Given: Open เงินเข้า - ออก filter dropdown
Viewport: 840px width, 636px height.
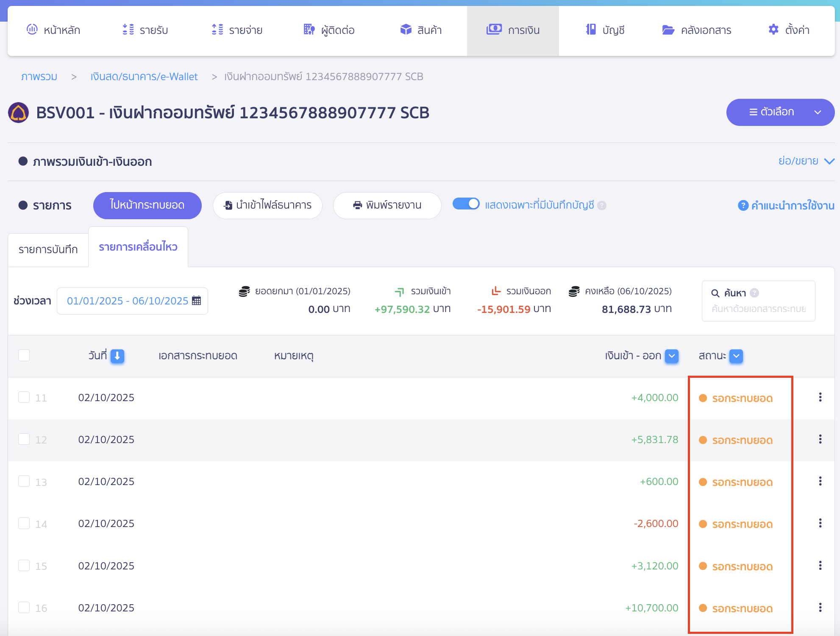Looking at the screenshot, I should click(672, 356).
